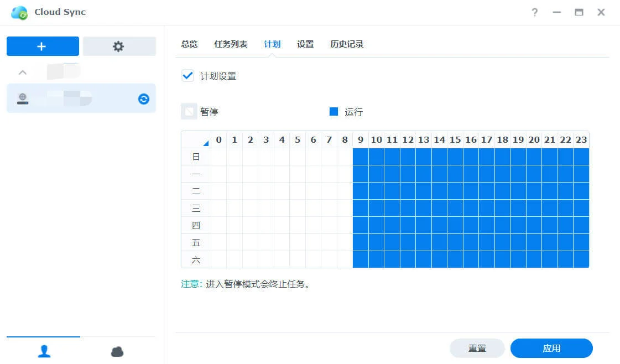Viewport: 620px width, 364px height.
Task: Collapse the connection list with the chevron
Action: (23, 72)
